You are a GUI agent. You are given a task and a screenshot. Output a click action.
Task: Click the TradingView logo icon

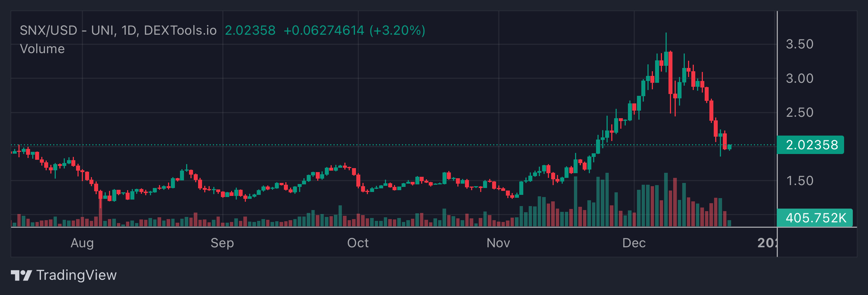(x=21, y=275)
